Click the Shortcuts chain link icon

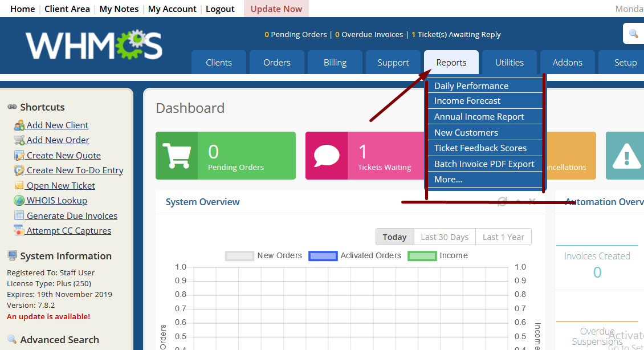(x=13, y=107)
